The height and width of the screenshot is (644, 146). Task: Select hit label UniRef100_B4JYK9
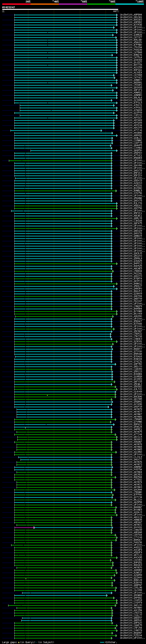(x=131, y=314)
